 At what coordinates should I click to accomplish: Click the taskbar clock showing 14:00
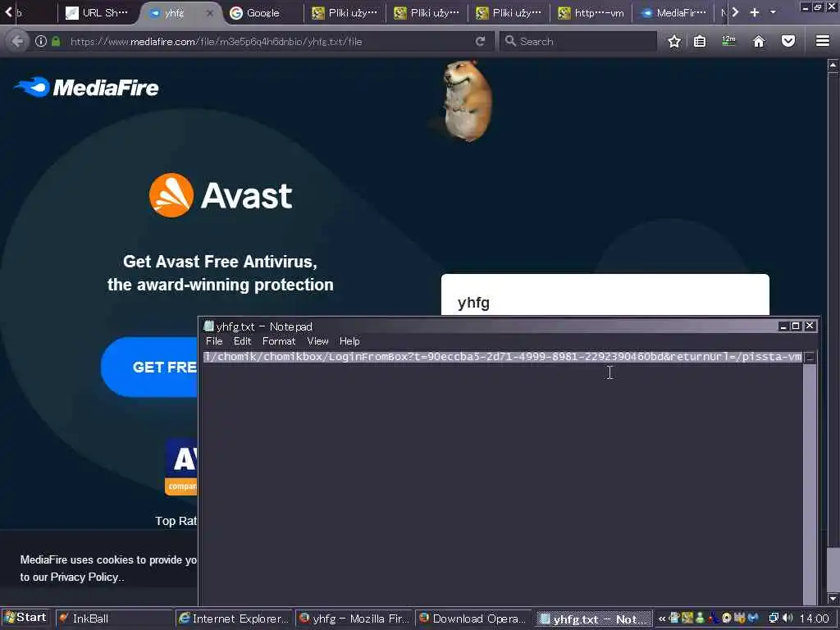point(814,619)
